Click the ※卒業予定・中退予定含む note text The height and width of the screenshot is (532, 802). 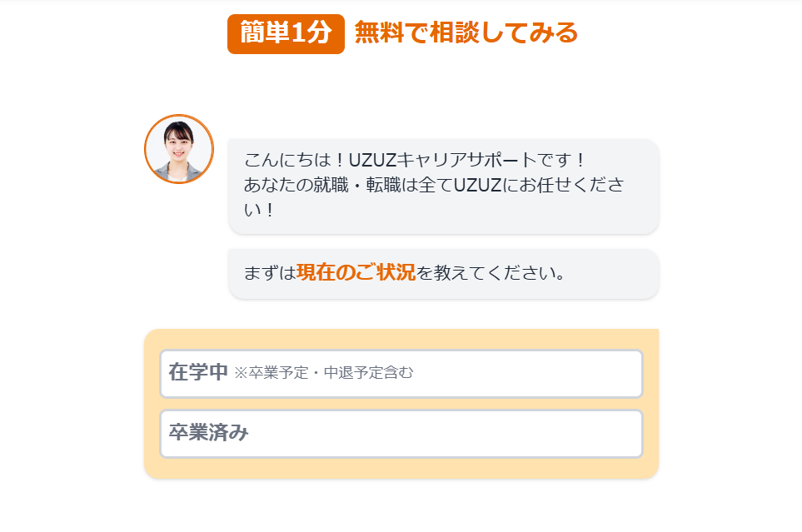tap(324, 373)
